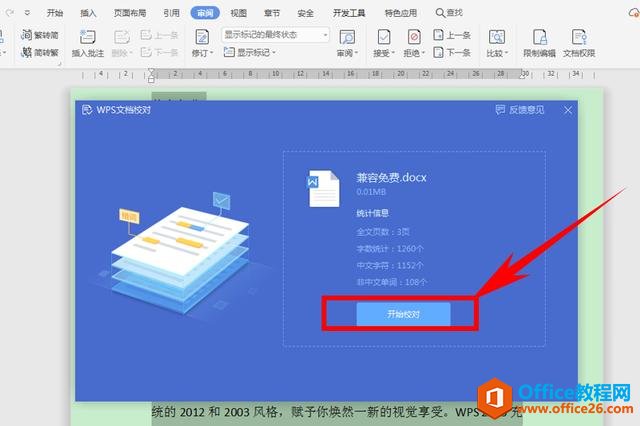Expand the 接受 dropdown arrow

click(393, 53)
